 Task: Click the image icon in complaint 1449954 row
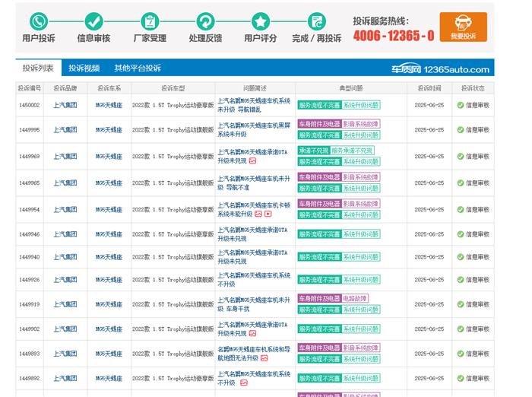[x=258, y=214]
